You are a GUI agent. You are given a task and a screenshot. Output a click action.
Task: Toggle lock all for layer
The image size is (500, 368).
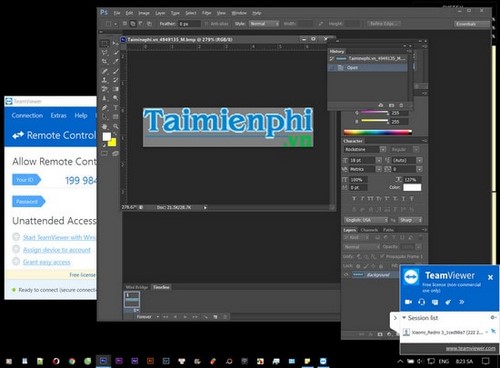click(x=381, y=266)
